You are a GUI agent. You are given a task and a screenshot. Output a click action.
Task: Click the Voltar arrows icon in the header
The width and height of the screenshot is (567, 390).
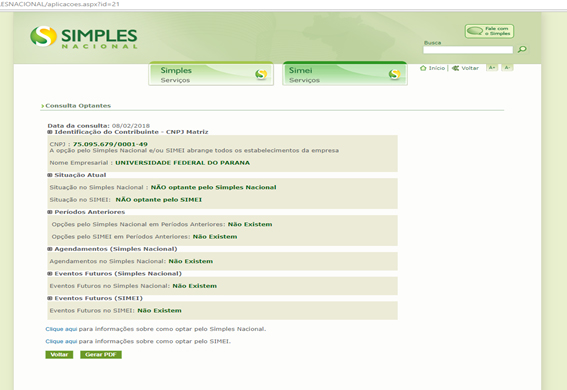tap(455, 68)
